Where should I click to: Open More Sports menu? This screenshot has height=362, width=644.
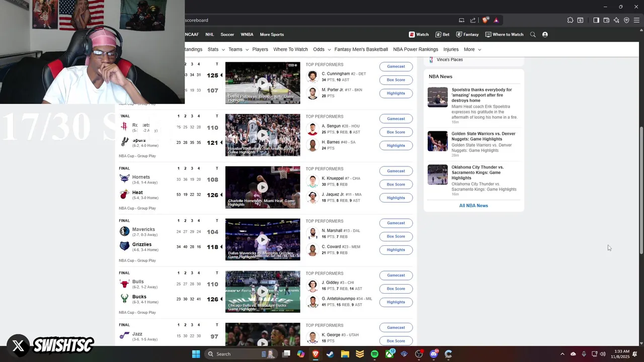(x=272, y=35)
